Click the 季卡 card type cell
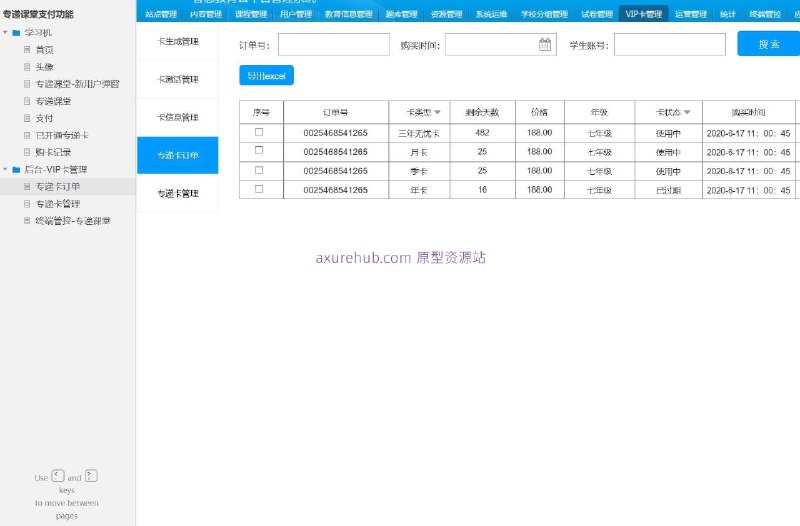Viewport: 800px width, 526px height. (x=419, y=171)
